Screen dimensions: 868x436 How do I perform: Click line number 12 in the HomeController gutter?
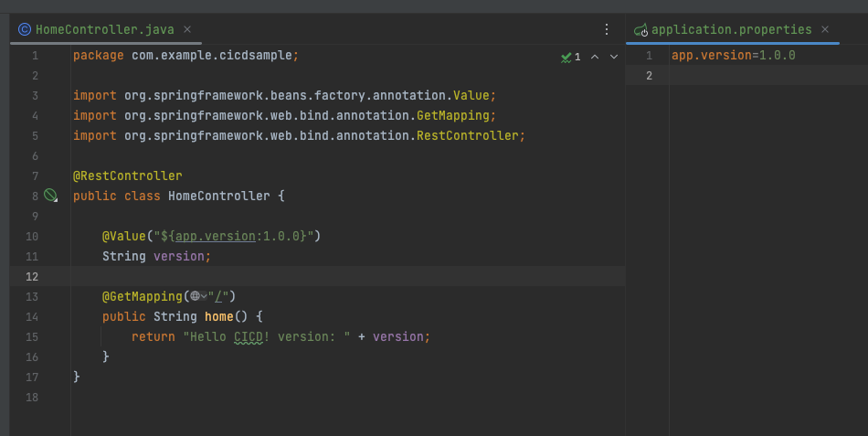point(32,276)
